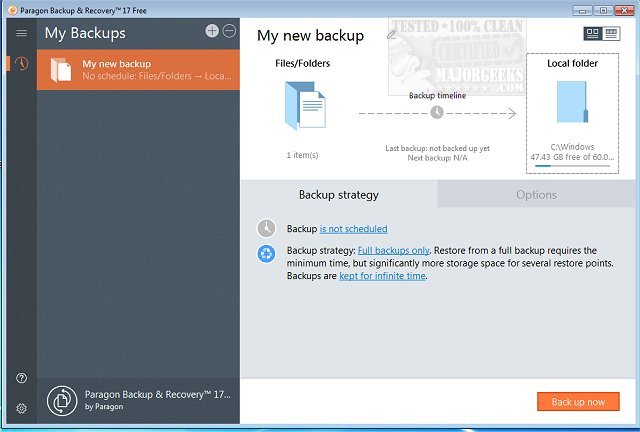Click the 'Local folder' destination label

click(572, 63)
